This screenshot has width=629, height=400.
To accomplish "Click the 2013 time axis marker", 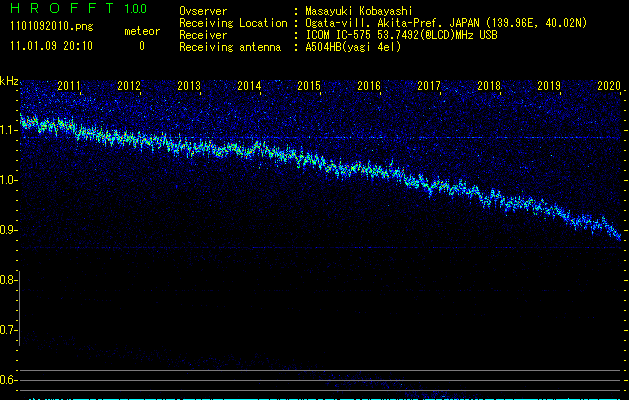I will [189, 86].
